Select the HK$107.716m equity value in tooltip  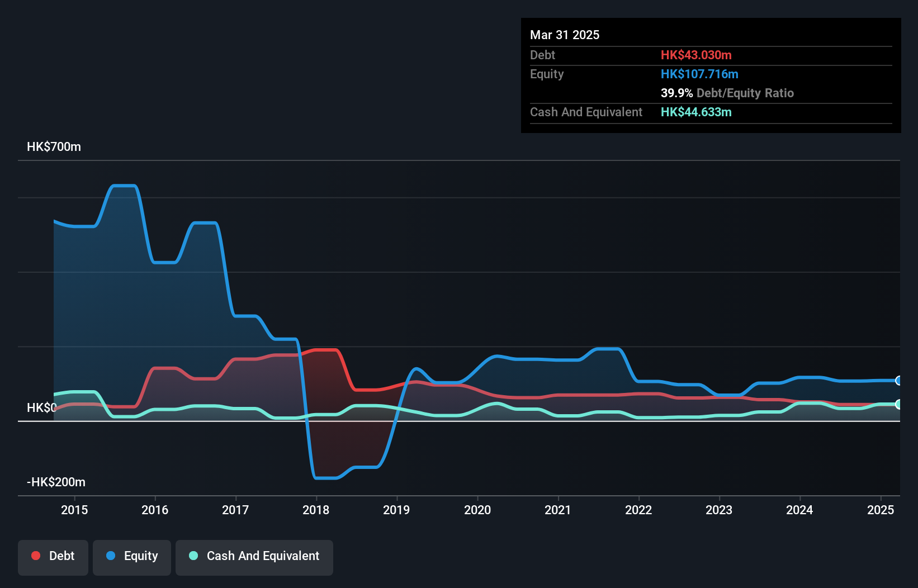699,74
